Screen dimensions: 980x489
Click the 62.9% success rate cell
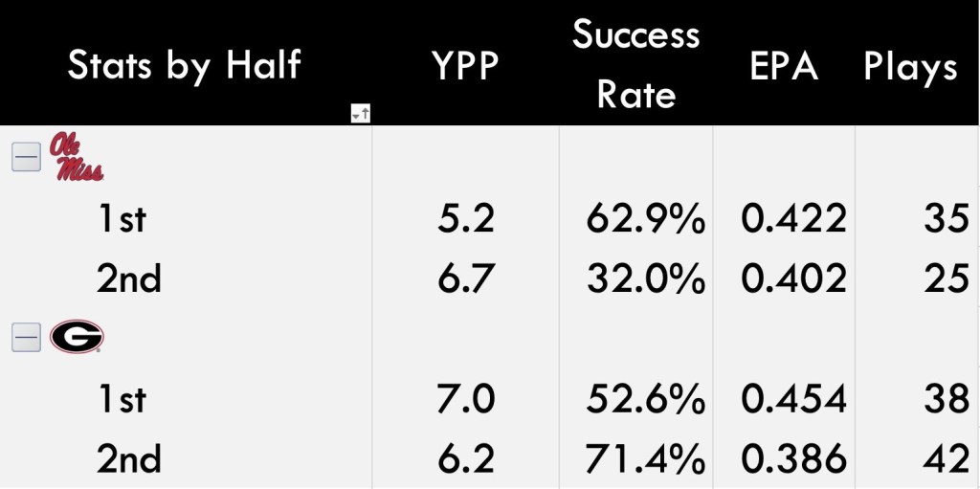click(646, 219)
